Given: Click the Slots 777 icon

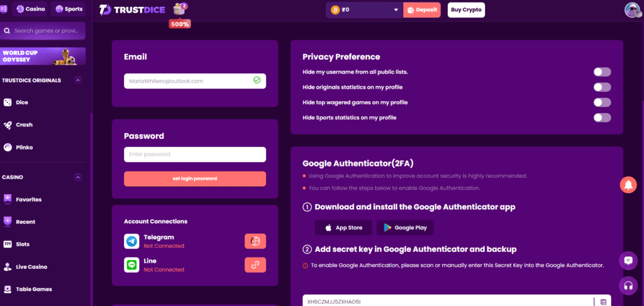Looking at the screenshot, I should pos(8,244).
